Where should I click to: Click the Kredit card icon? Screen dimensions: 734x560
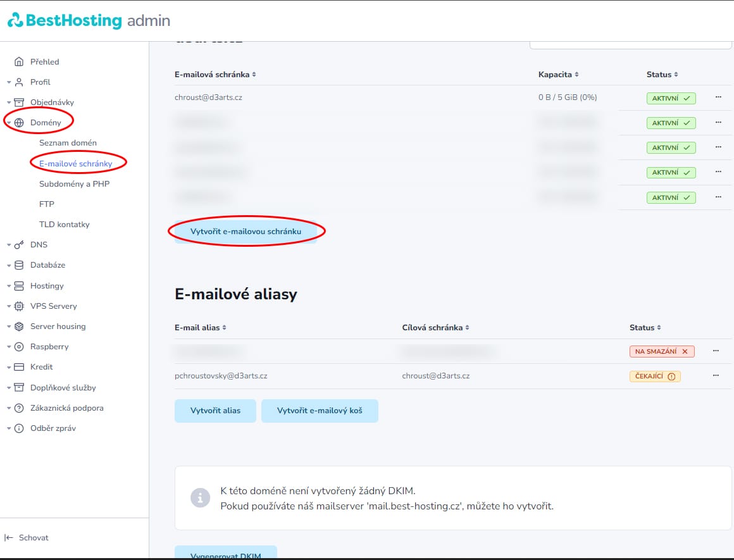pyautogui.click(x=19, y=367)
